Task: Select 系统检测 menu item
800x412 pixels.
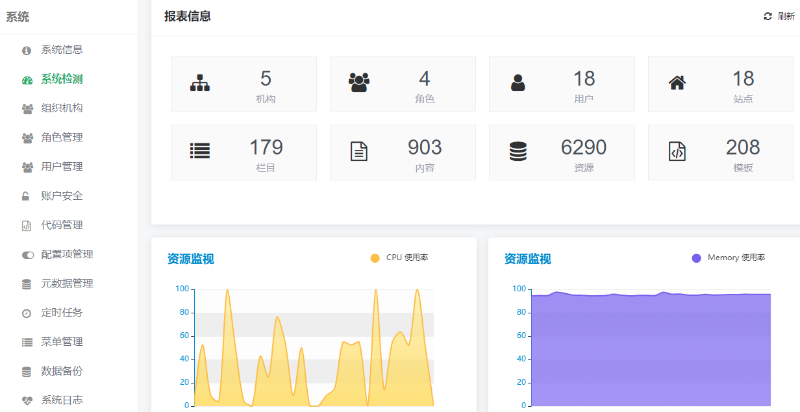Action: [61, 79]
